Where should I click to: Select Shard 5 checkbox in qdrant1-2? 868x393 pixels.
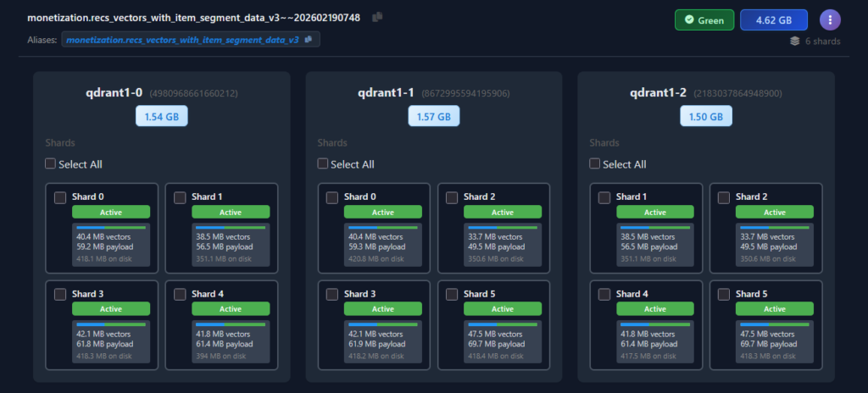[723, 294]
